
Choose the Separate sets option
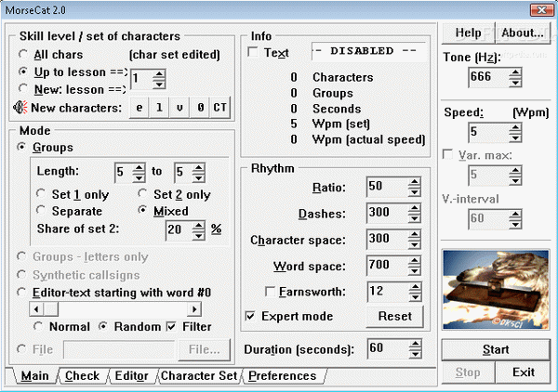[41, 210]
